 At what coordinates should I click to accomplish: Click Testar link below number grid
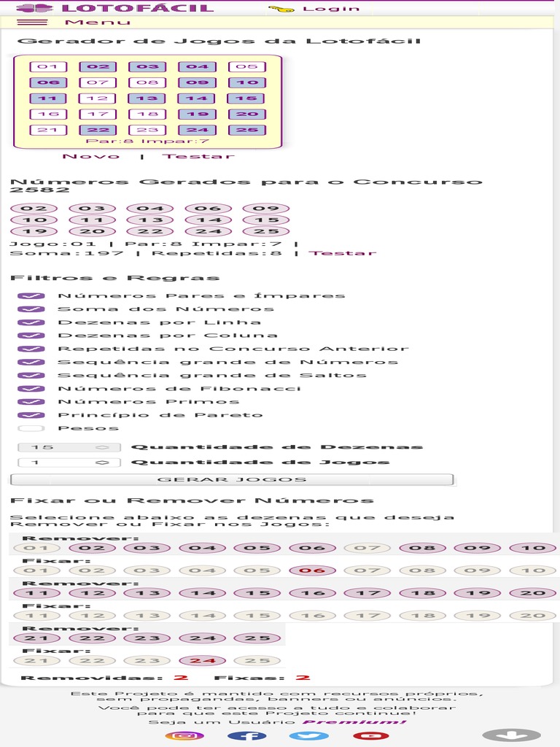(198, 156)
